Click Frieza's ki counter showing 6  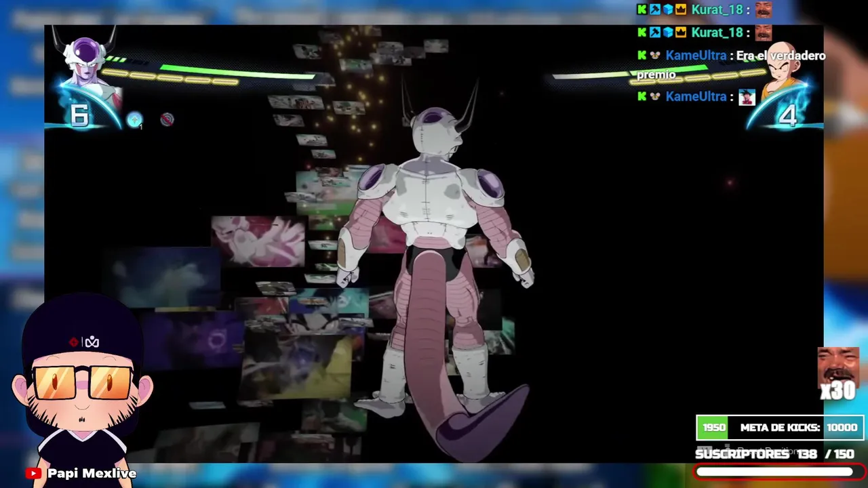point(79,116)
